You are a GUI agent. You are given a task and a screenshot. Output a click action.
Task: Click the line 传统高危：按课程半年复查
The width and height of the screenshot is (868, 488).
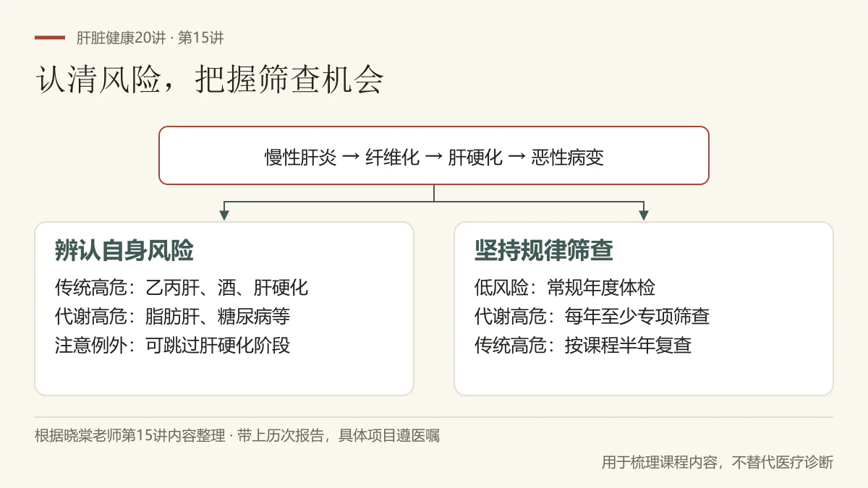coord(583,345)
